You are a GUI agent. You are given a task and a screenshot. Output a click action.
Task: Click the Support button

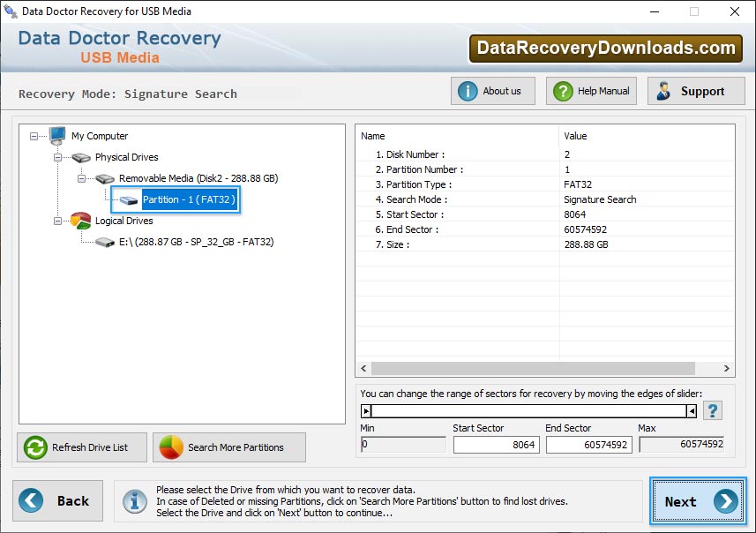point(696,91)
